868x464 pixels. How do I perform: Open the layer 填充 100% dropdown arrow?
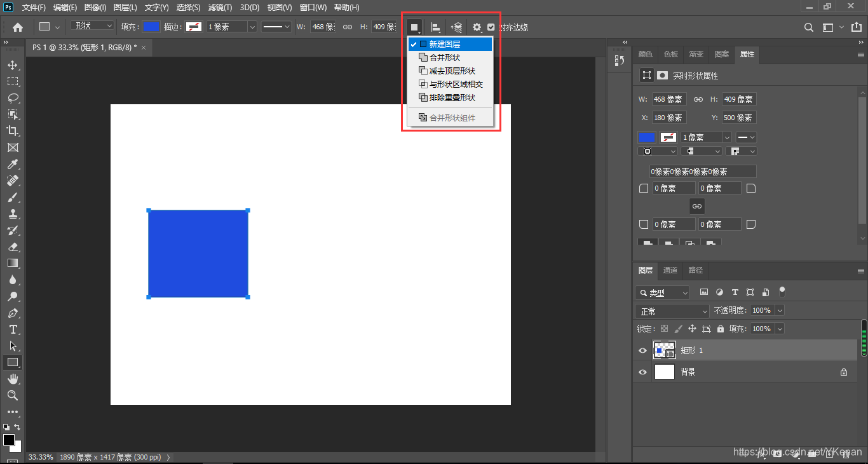click(780, 329)
